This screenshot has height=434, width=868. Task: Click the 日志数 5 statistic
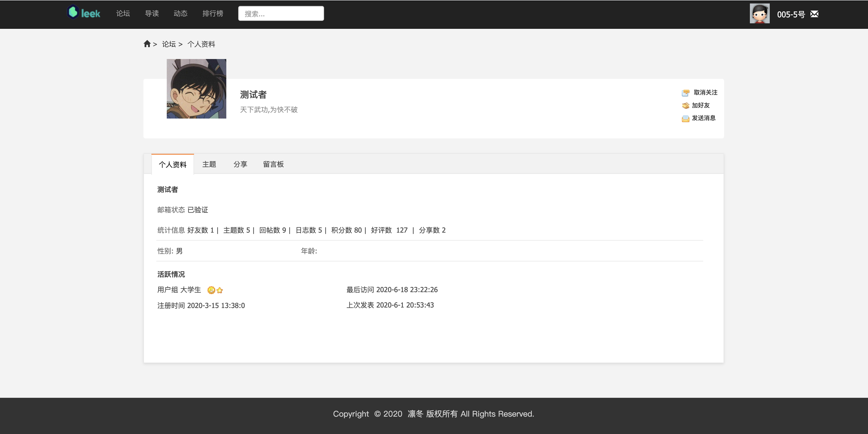click(309, 230)
